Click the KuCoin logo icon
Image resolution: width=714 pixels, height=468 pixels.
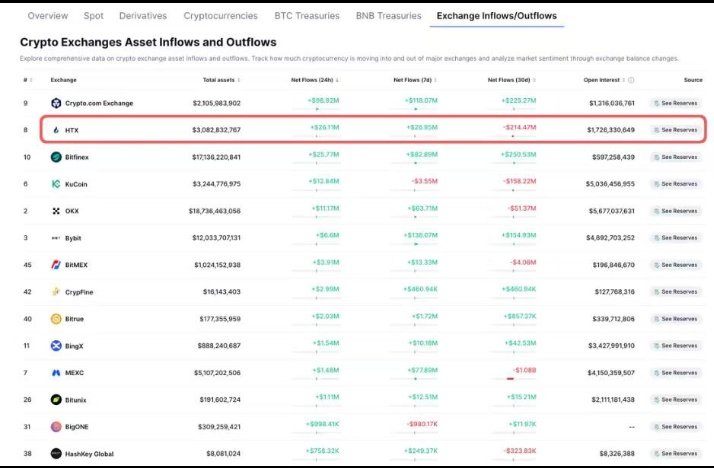pos(56,184)
